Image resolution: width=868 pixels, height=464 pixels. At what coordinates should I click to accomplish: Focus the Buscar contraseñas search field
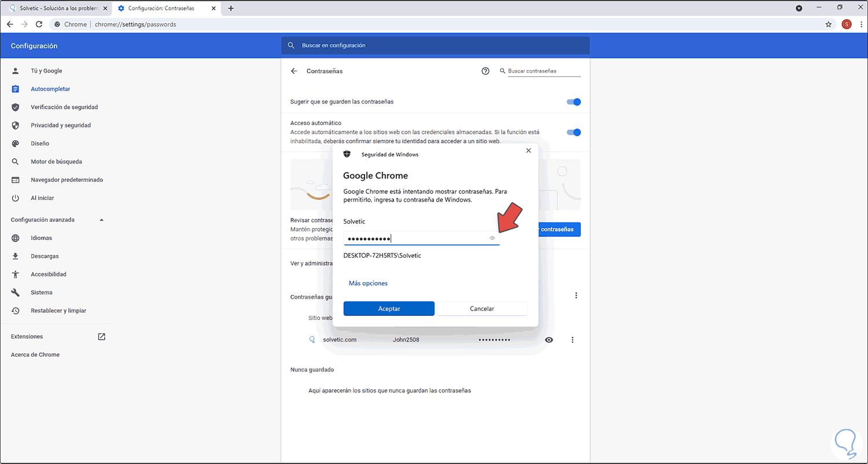(544, 71)
